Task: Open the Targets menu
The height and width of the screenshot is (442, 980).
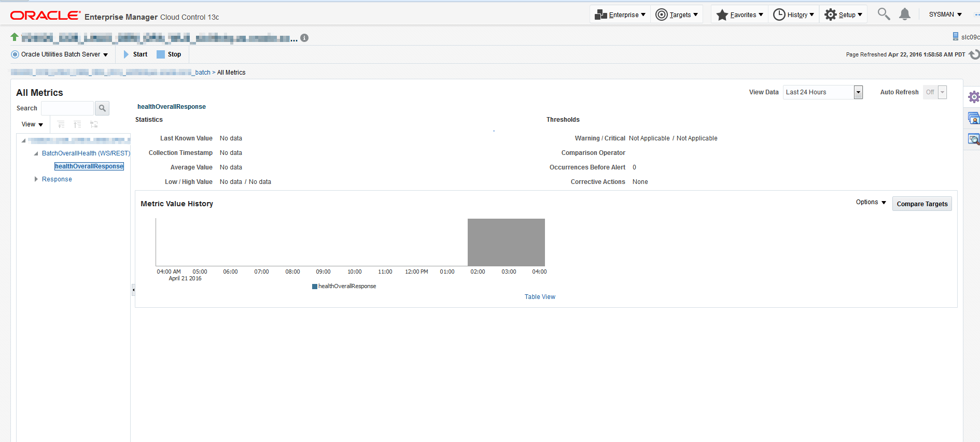Action: 677,15
